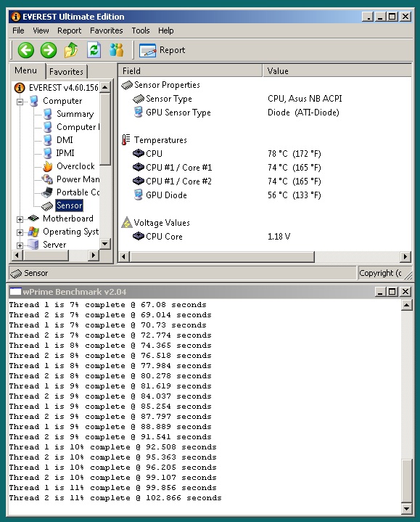The image size is (420, 522).
Task: Select Summary in the tree
Action: 75,114
